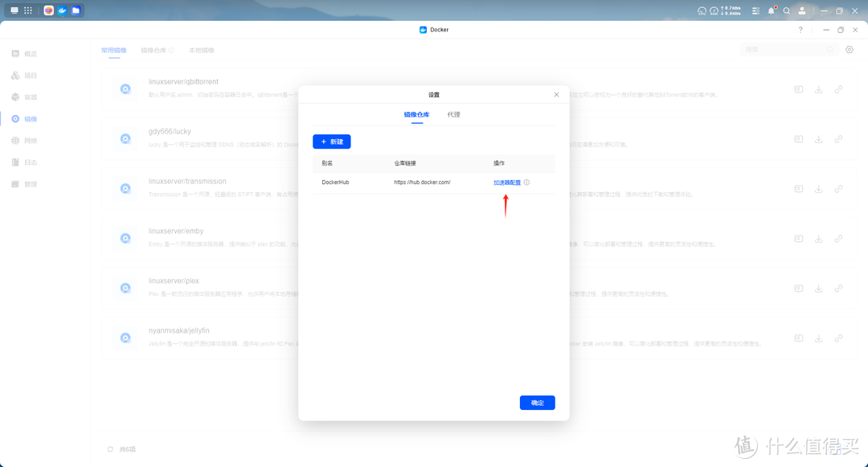Click the info icon beside 加速器配置

point(526,182)
